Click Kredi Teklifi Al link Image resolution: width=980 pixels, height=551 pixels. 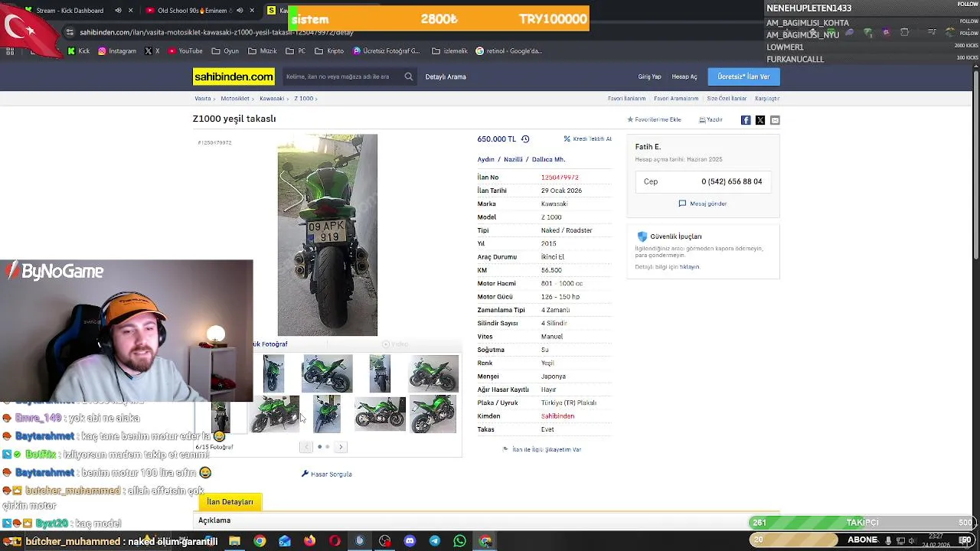click(x=587, y=139)
